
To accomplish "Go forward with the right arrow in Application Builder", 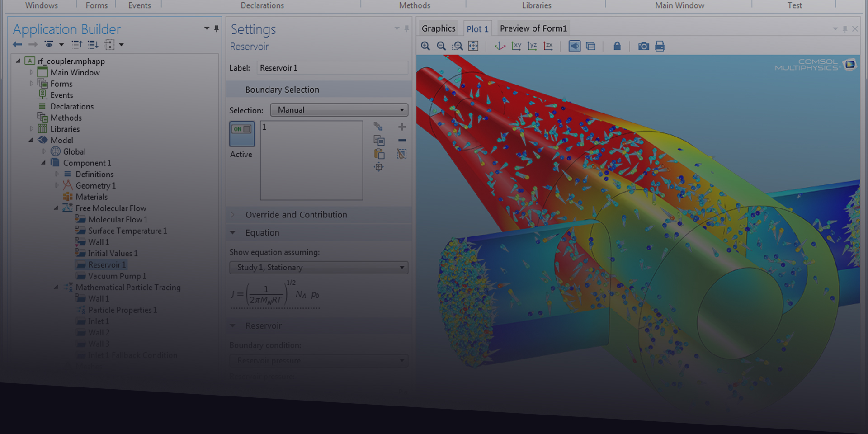I will pos(33,44).
